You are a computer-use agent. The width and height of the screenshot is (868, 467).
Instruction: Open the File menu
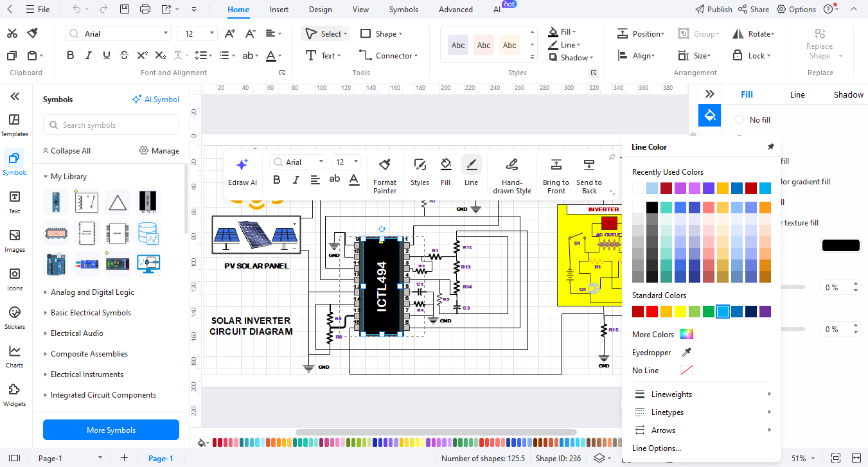(x=37, y=10)
